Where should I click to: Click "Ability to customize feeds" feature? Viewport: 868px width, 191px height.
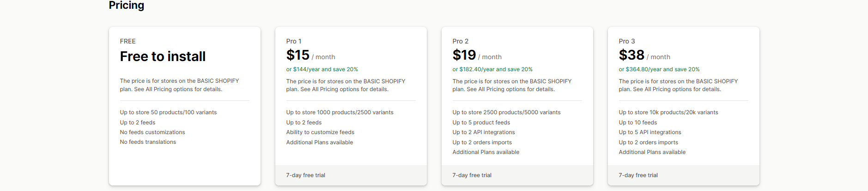click(x=320, y=132)
